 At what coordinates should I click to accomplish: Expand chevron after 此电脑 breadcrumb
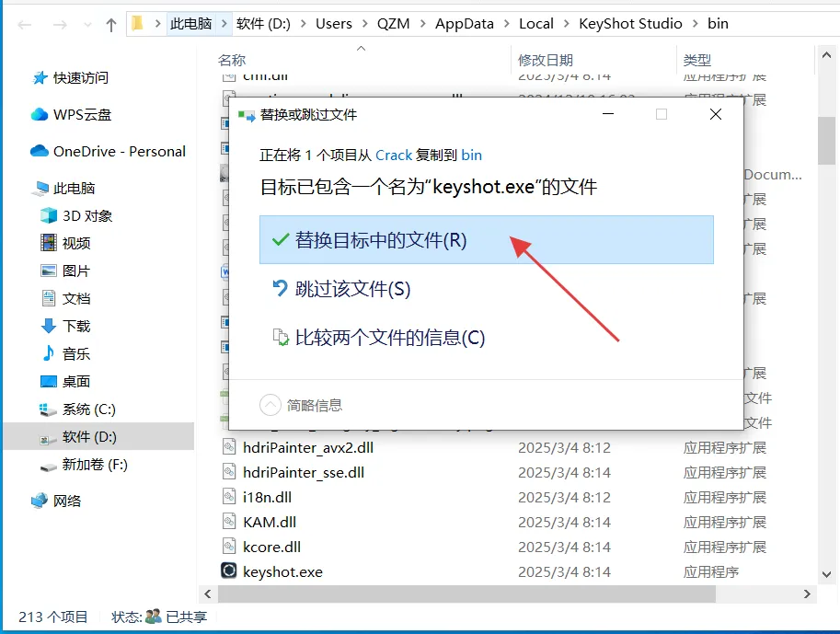(224, 24)
